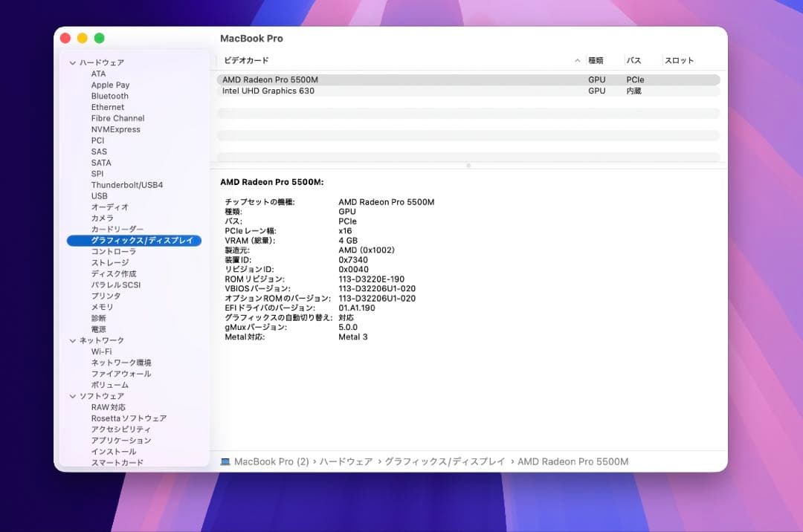Screen dimensions: 803x532
Task: Select Wi-Fi under ネットワーク
Action: (101, 351)
